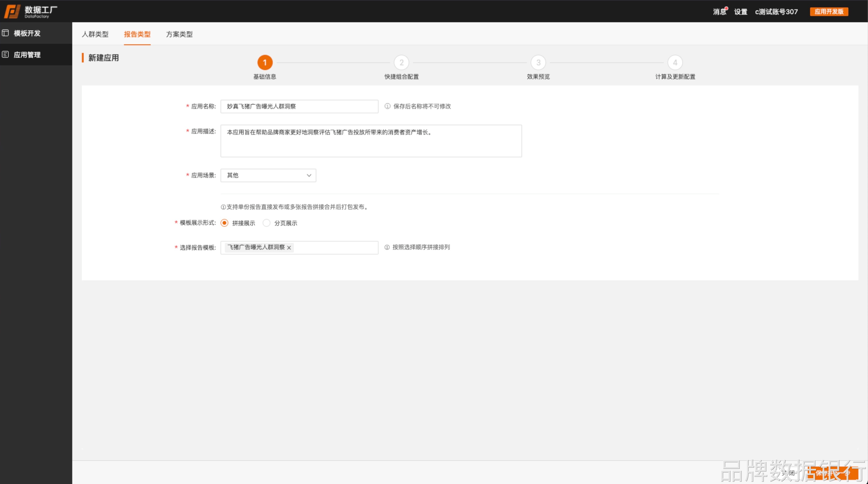Screen dimensions: 868x484
Task: Click the 模板开发 sidebar icon
Action: (6, 33)
